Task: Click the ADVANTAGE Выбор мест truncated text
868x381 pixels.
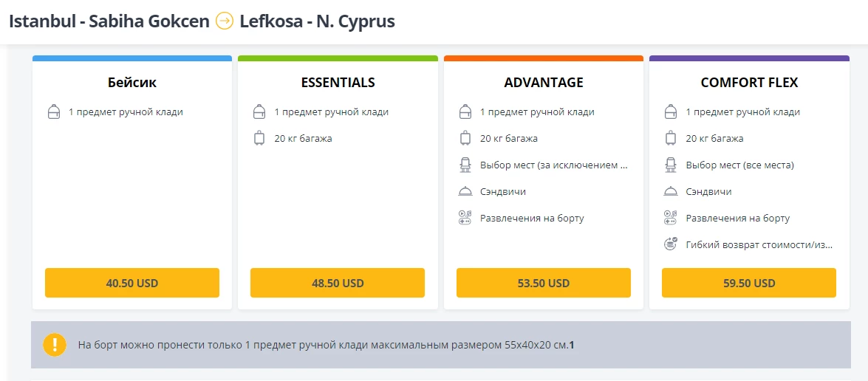Action: 555,165
